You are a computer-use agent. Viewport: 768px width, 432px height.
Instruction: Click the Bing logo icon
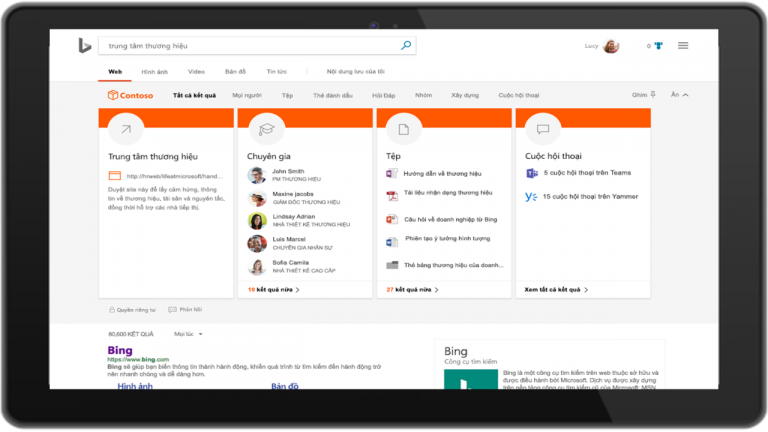point(85,46)
